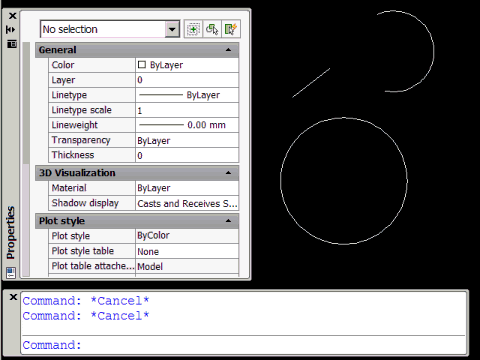The image size is (480, 360).
Task: Toggle auto-hide on the Properties palette
Action: pos(11,30)
